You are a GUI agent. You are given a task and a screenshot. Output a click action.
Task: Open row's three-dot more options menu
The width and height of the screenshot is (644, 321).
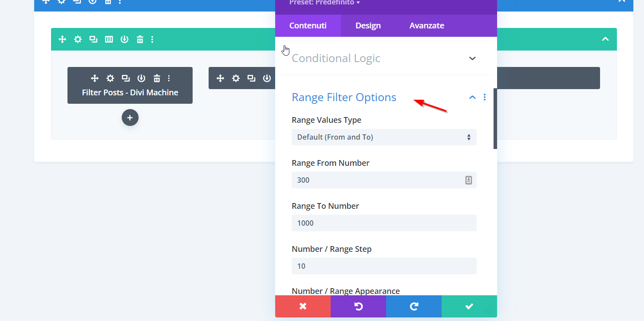[x=152, y=39]
